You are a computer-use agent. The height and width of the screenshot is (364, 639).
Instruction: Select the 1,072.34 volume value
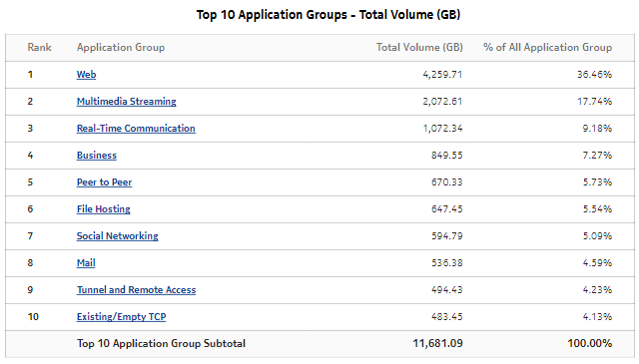pos(442,129)
